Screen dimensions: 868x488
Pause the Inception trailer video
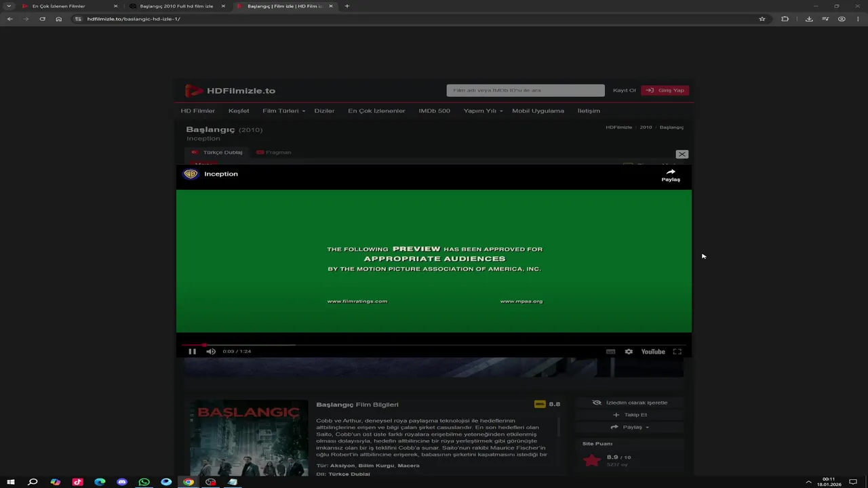(x=193, y=351)
